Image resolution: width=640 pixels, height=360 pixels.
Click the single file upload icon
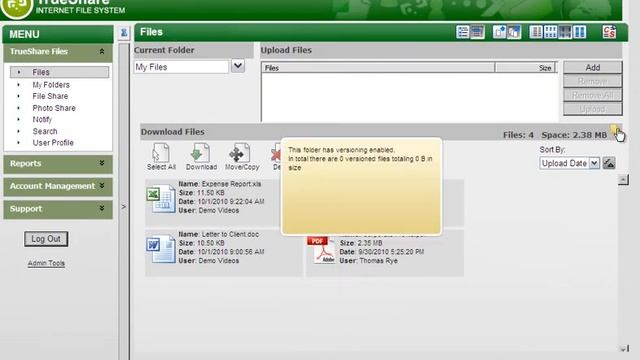point(500,32)
